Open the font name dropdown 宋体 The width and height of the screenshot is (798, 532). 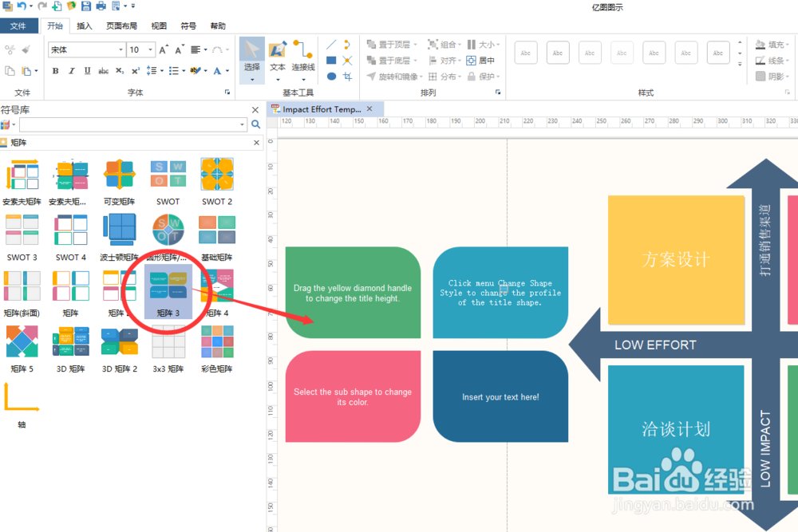121,49
